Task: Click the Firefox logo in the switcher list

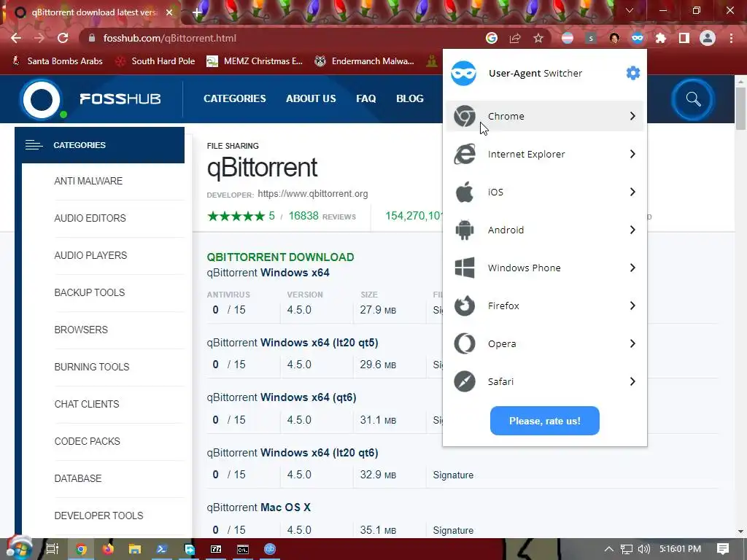Action: pyautogui.click(x=465, y=306)
